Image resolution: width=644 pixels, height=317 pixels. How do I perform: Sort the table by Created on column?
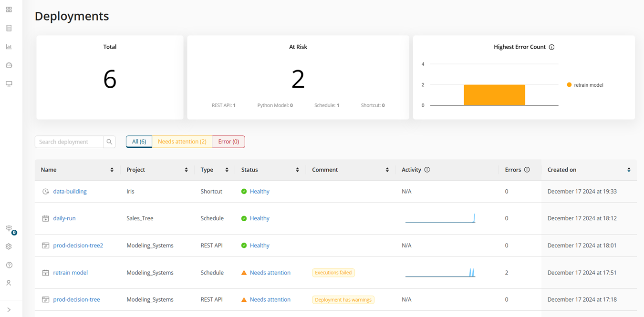pos(629,170)
